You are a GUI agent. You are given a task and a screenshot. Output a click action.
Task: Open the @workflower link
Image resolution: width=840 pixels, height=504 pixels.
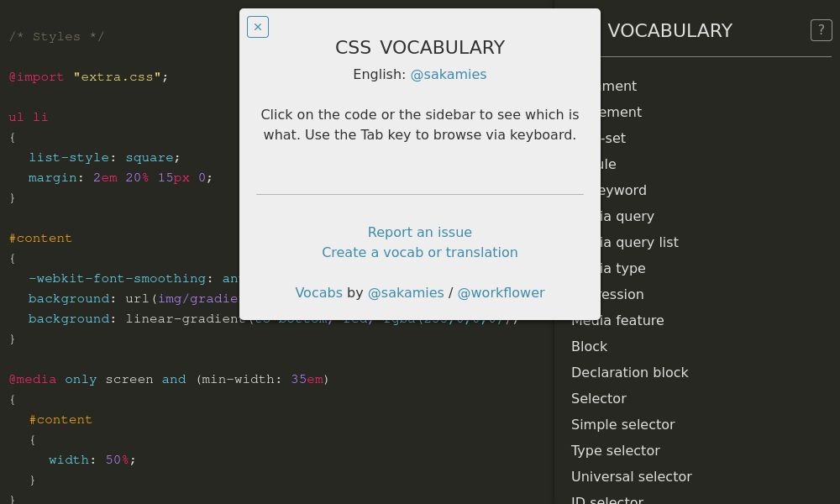click(501, 292)
